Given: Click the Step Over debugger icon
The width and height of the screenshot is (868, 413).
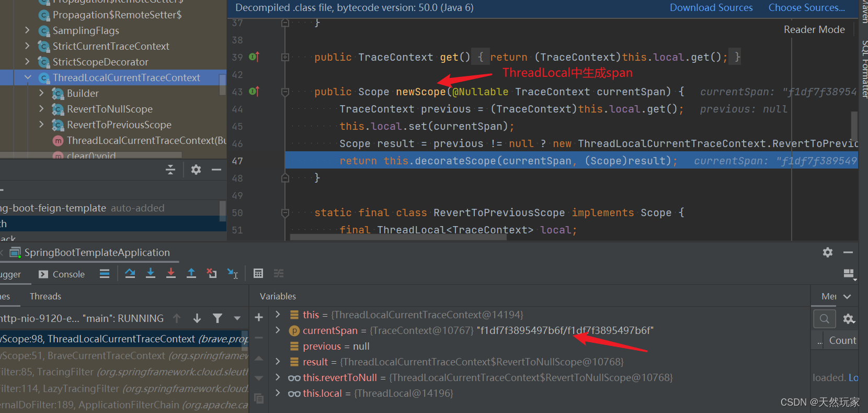Looking at the screenshot, I should [x=130, y=273].
